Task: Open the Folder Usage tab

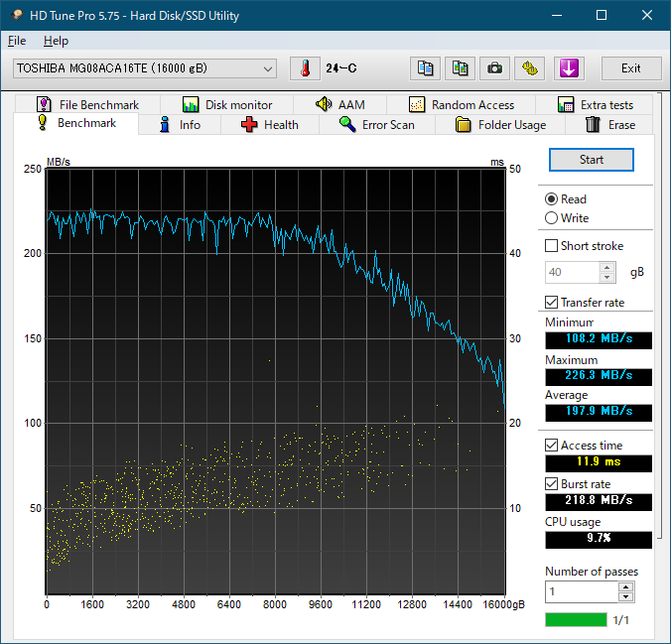Action: pyautogui.click(x=500, y=125)
